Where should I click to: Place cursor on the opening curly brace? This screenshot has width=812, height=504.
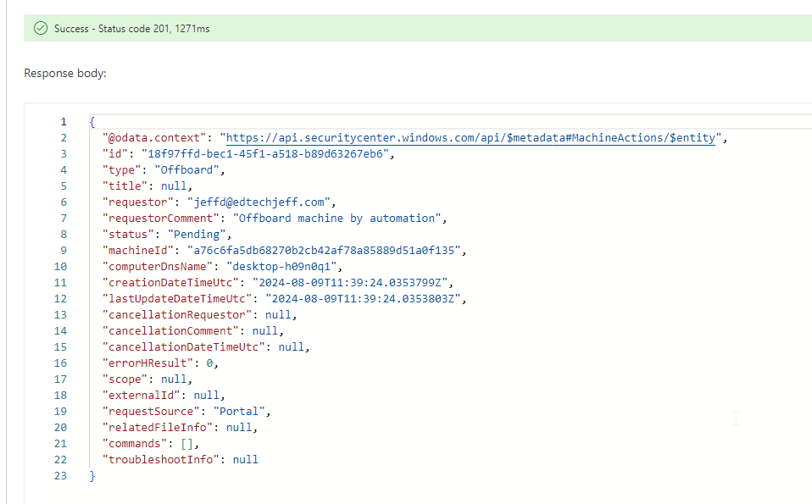coord(92,121)
